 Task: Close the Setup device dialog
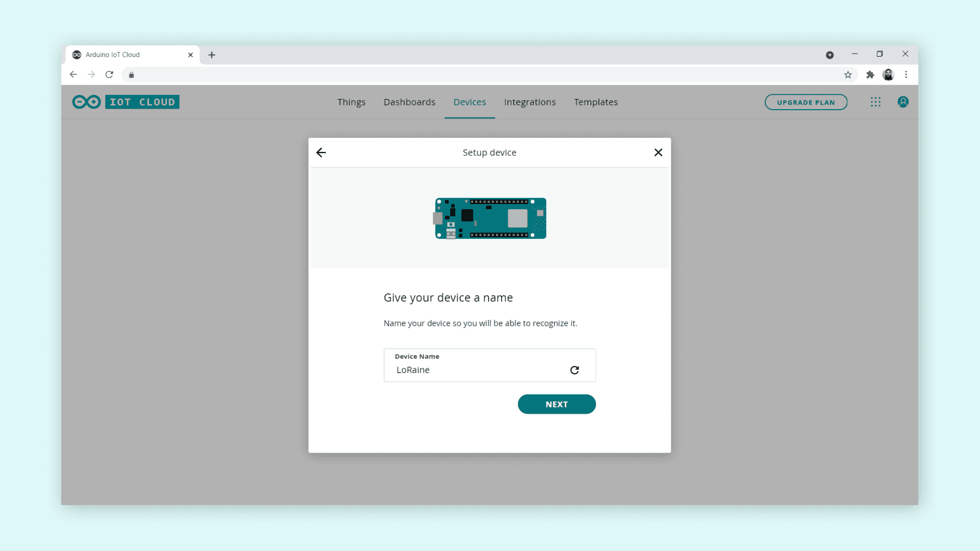point(658,153)
